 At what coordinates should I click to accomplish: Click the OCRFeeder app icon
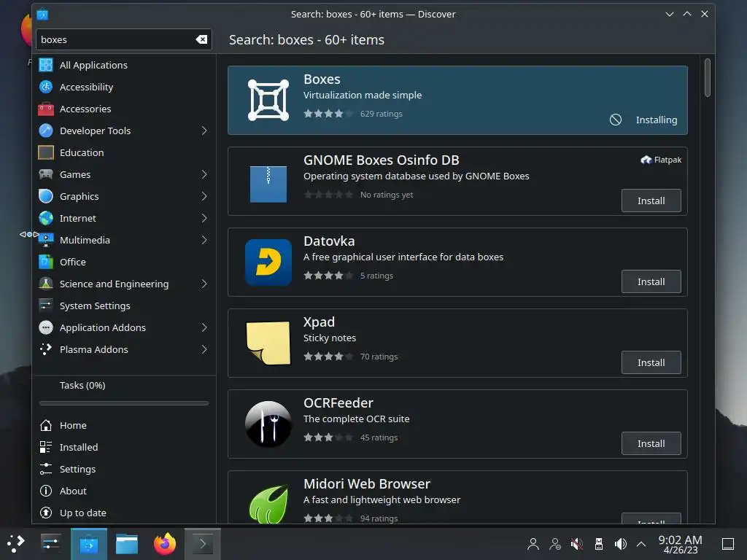pos(268,424)
